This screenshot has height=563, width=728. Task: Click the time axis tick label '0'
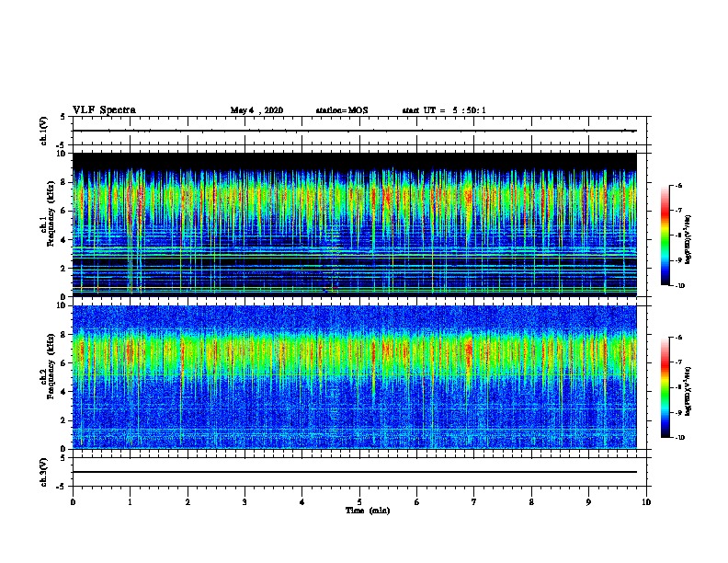pos(73,501)
